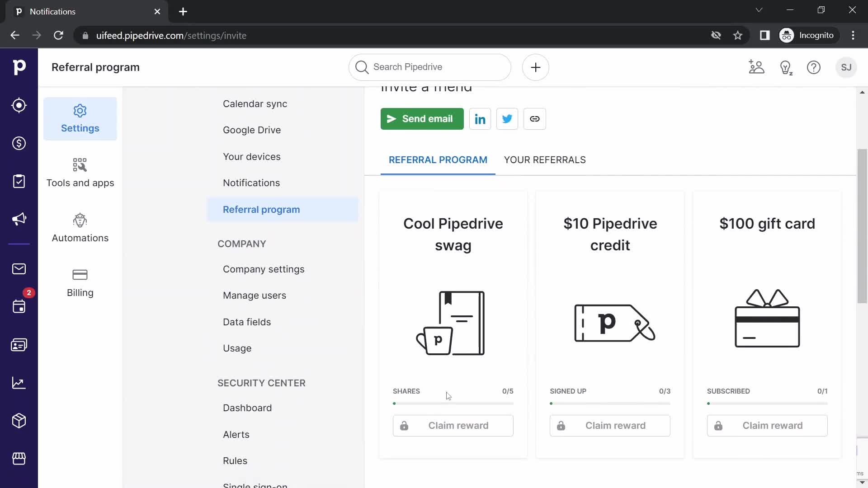Click the add new item icon
Viewport: 868px width, 488px height.
point(535,67)
